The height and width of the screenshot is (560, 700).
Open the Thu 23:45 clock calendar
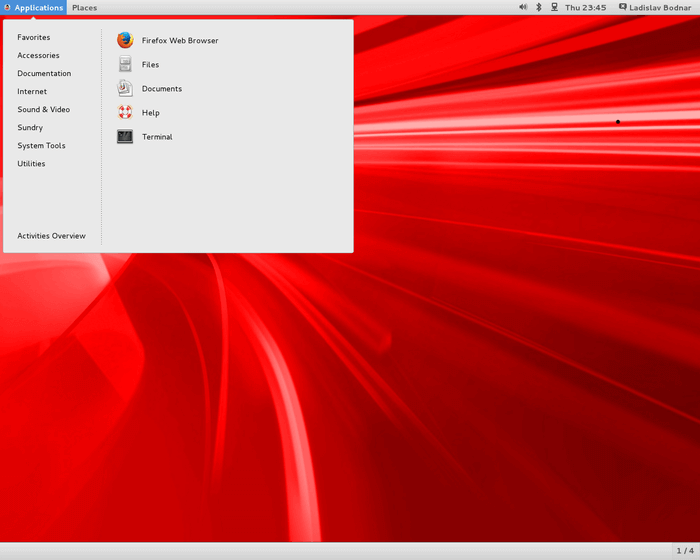[x=585, y=7]
